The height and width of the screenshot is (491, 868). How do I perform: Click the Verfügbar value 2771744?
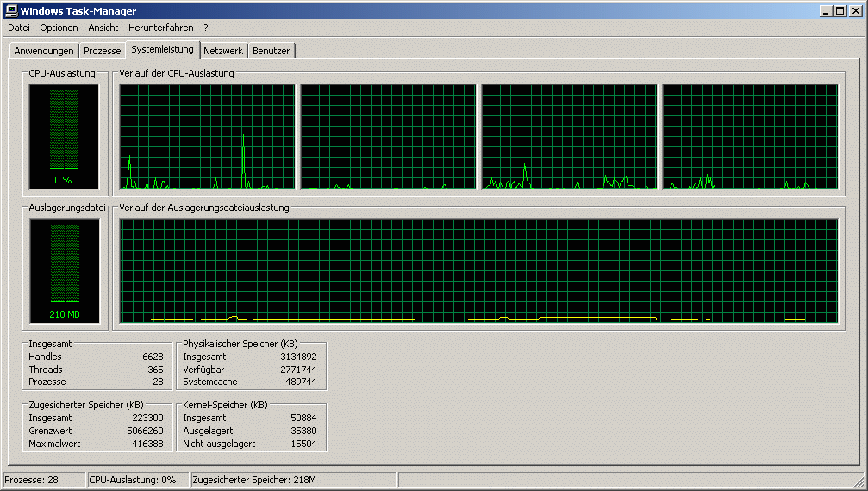click(298, 370)
